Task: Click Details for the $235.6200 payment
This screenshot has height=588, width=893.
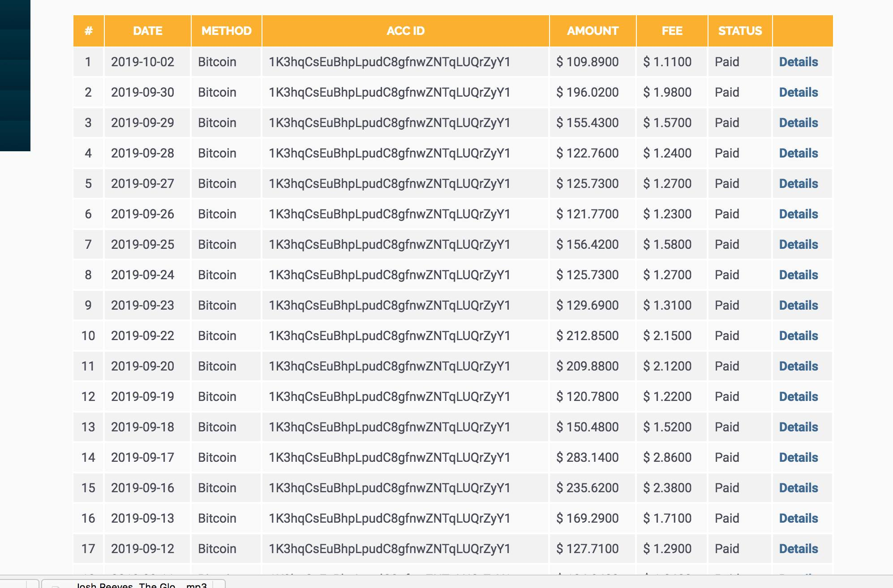Action: 798,488
